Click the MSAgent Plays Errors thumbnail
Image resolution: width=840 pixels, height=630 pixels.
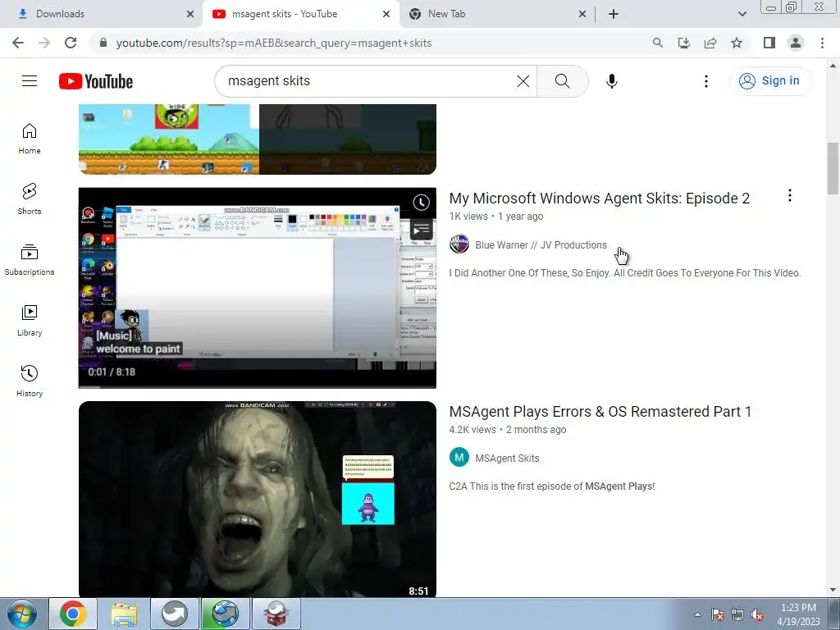click(257, 500)
